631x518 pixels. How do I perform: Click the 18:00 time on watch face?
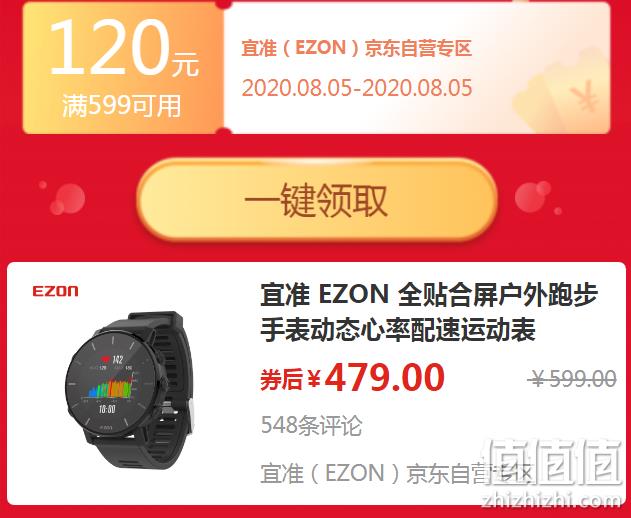pos(107,409)
